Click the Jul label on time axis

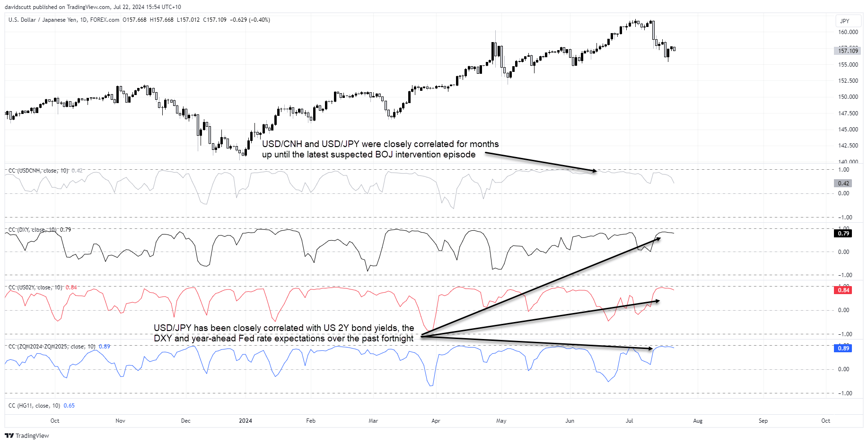click(x=629, y=421)
